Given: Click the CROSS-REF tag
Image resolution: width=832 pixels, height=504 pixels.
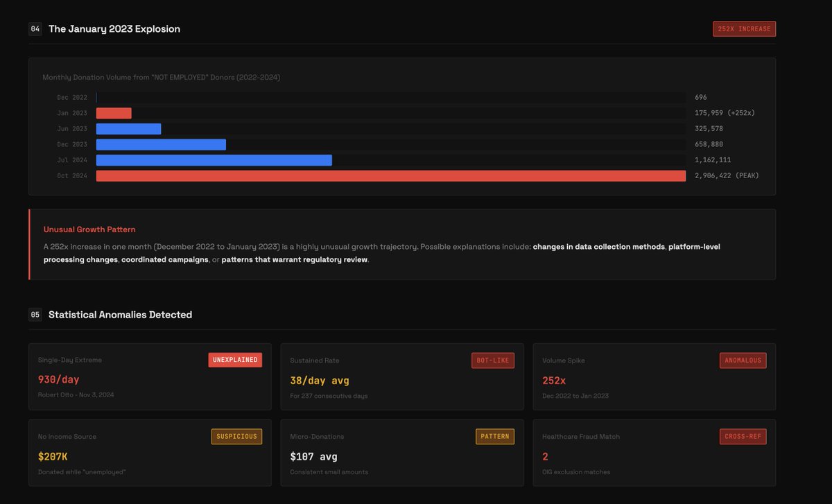Looking at the screenshot, I should [743, 437].
